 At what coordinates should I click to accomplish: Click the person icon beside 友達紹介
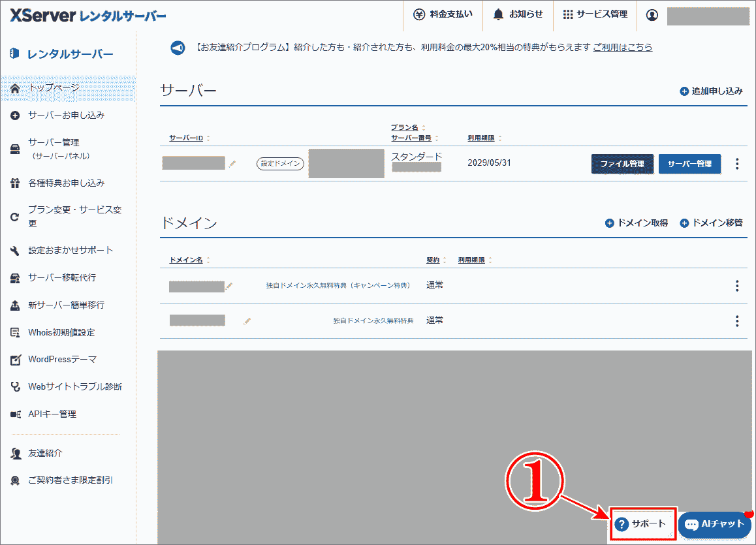click(x=16, y=454)
